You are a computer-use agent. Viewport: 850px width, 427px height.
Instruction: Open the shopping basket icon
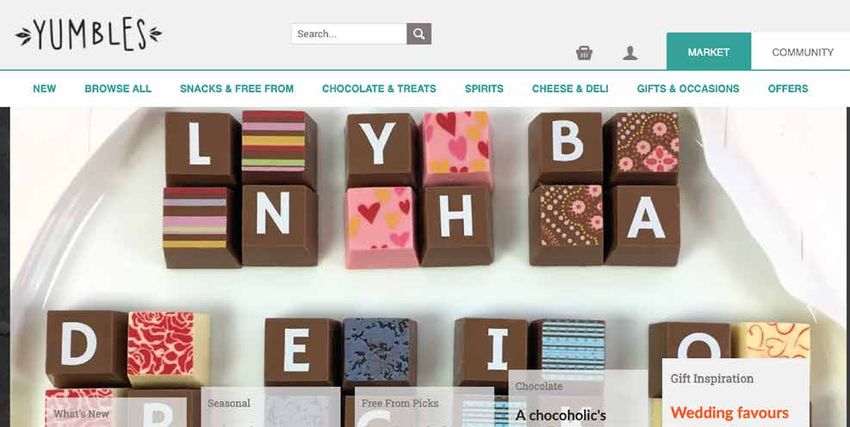pos(584,53)
